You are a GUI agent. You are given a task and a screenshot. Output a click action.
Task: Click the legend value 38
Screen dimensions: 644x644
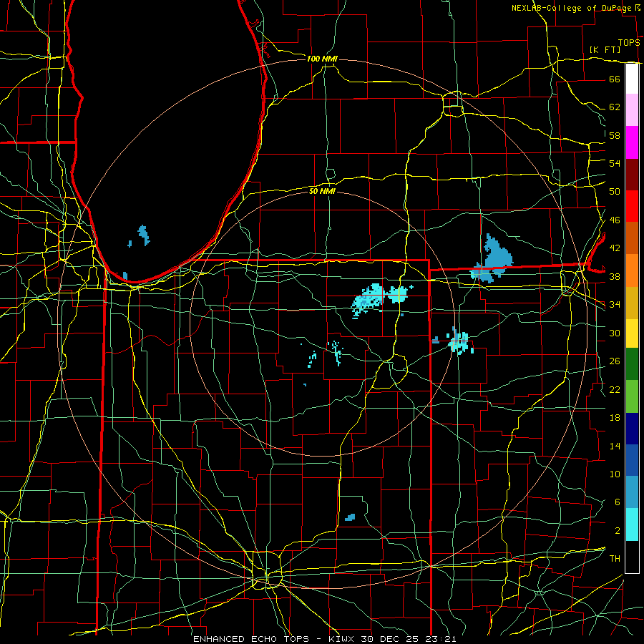coord(615,276)
